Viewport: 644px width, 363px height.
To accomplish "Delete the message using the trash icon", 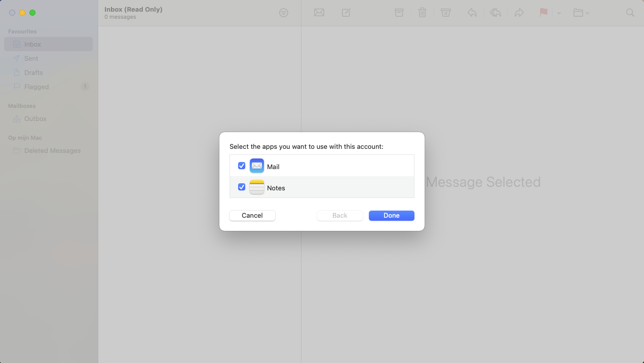I will (422, 12).
